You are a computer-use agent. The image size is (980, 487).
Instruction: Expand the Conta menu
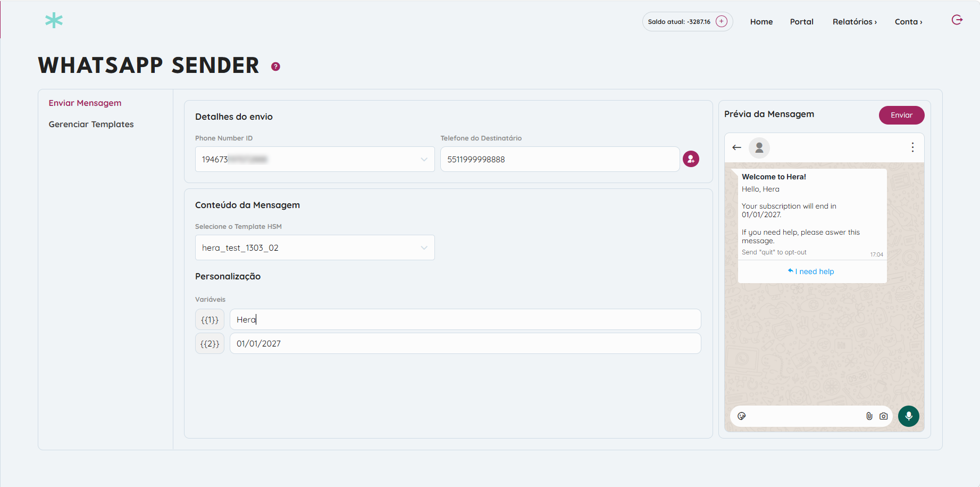tap(908, 22)
